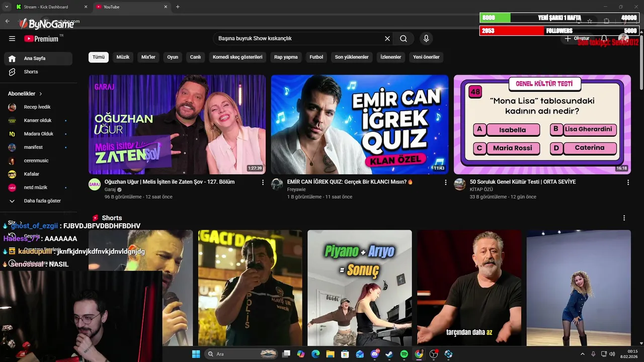Select the Futbol filter chip
This screenshot has height=362, width=644.
[316, 57]
